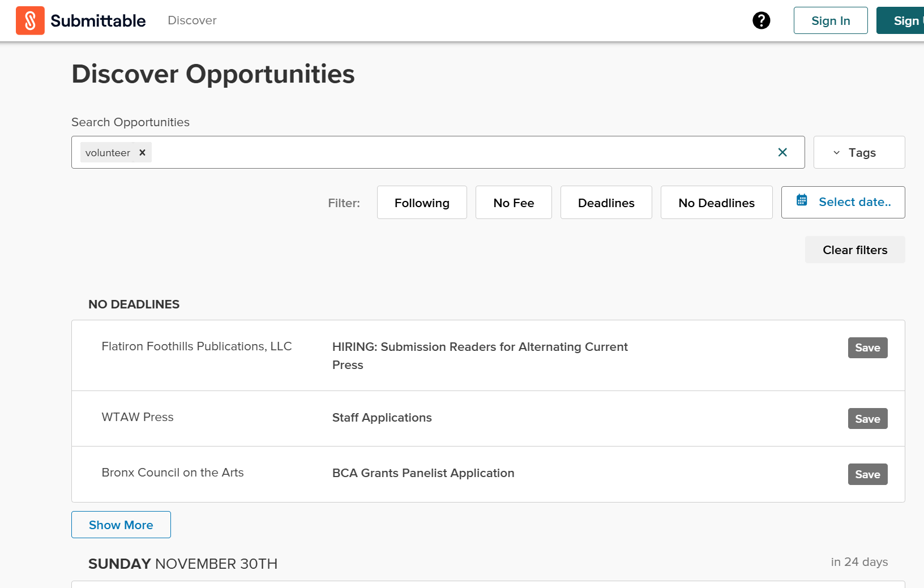Image resolution: width=924 pixels, height=588 pixels.
Task: Click the calendar icon in Select date
Action: point(802,200)
